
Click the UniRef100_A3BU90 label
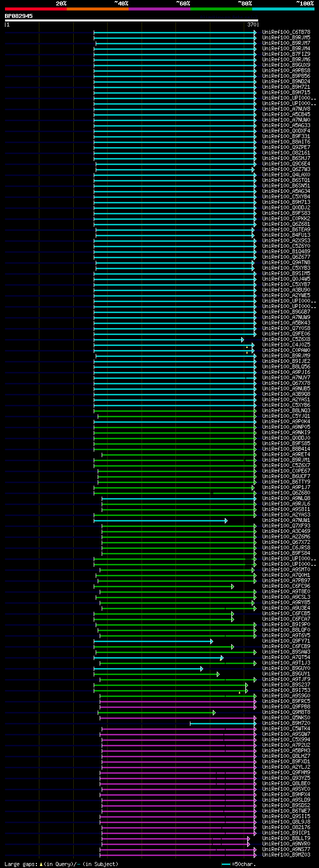286,290
